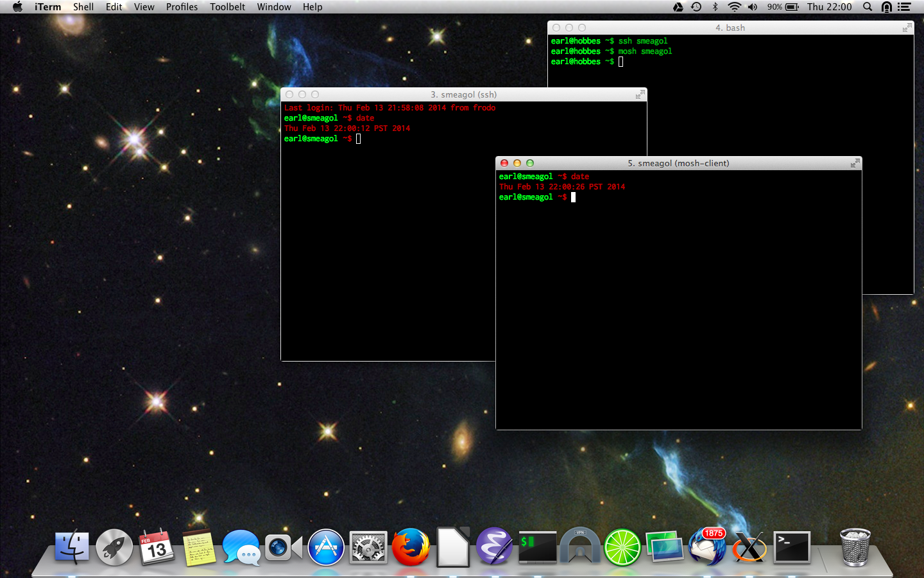This screenshot has height=578, width=924.
Task: Open the Shell menu
Action: (83, 7)
